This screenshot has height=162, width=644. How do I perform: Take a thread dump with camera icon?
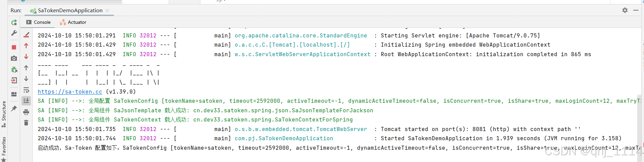pos(14,59)
